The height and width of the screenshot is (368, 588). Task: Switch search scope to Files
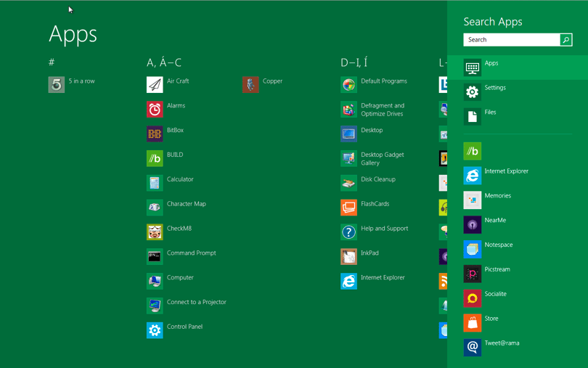click(x=518, y=116)
